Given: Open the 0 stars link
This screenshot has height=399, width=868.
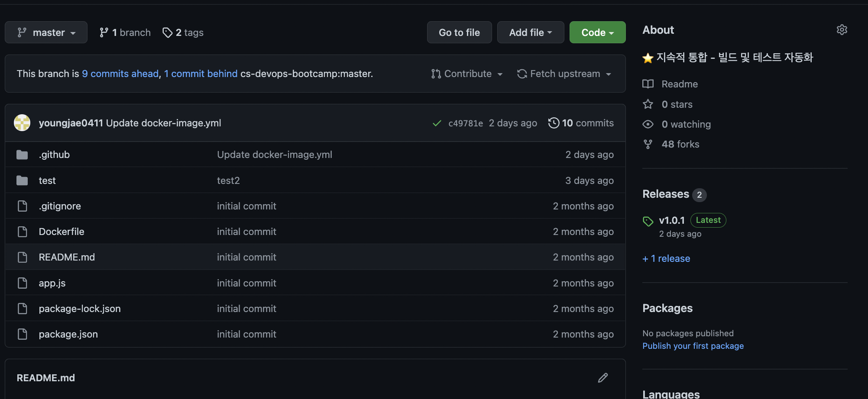Looking at the screenshot, I should click(x=677, y=104).
